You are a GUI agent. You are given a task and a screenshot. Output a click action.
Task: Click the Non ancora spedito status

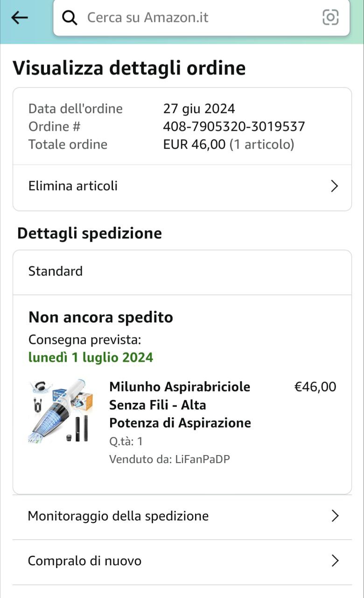101,318
